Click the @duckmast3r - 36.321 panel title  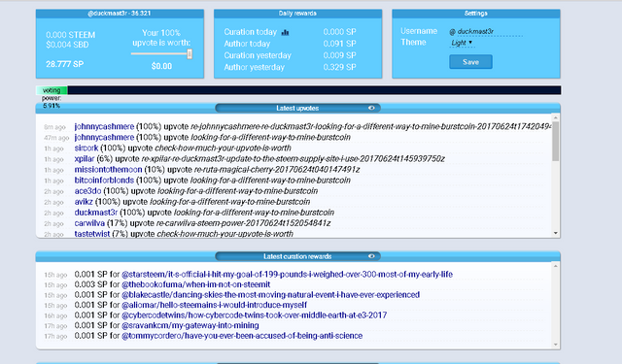pos(120,13)
